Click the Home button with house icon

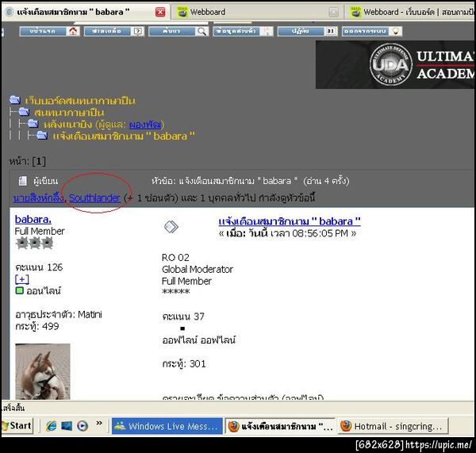(49, 31)
